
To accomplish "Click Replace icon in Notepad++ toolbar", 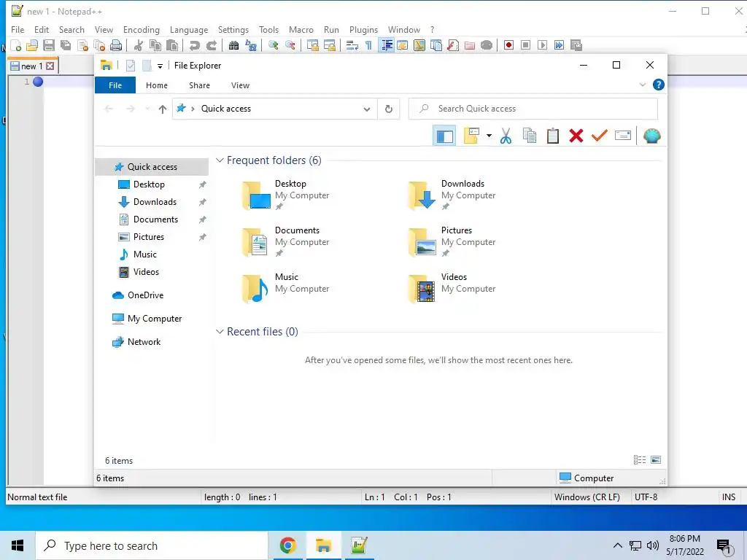I will 251,46.
